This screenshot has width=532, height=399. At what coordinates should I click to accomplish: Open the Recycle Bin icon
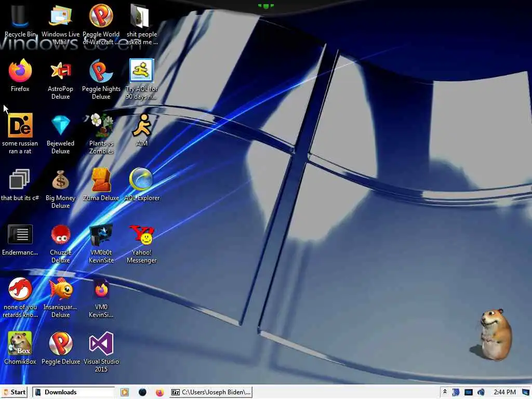click(x=20, y=21)
